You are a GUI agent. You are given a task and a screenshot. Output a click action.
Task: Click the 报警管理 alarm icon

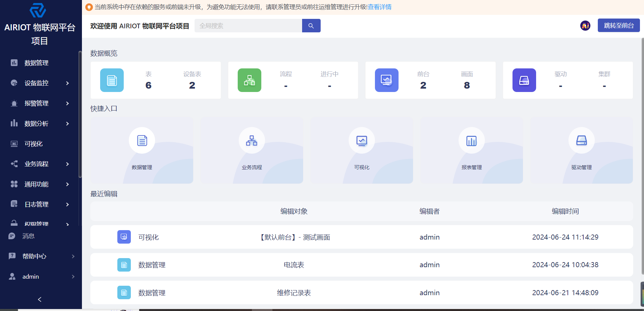(14, 103)
